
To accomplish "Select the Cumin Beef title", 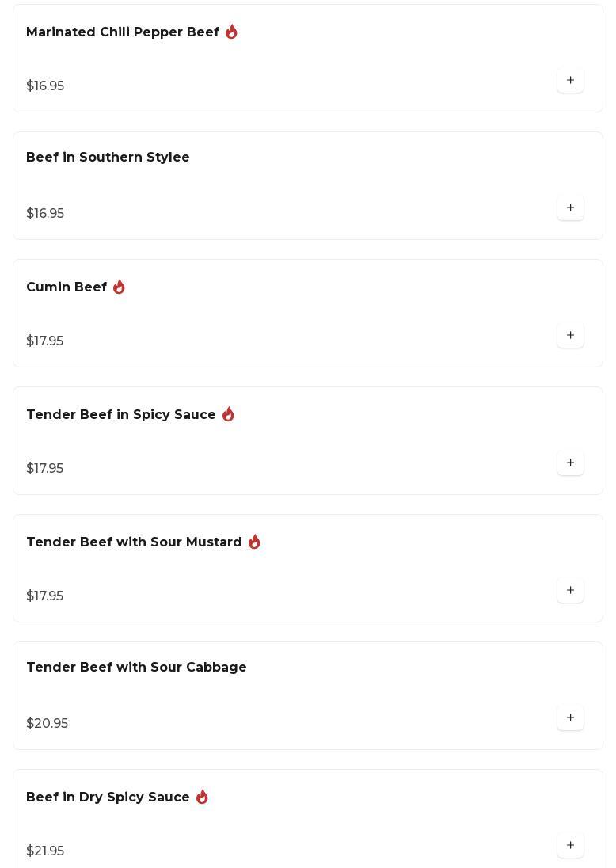I will (67, 287).
